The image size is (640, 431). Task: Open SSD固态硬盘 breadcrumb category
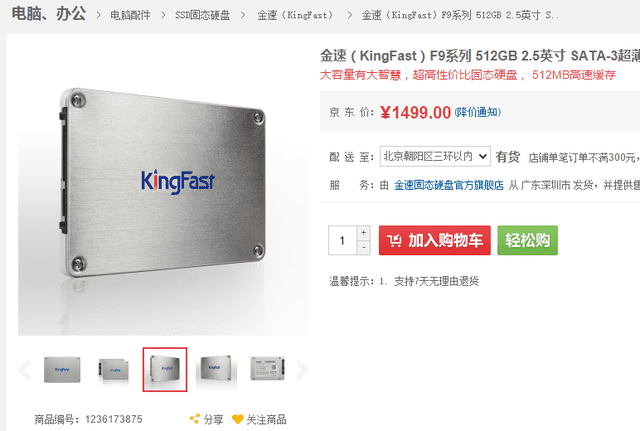[x=202, y=16]
